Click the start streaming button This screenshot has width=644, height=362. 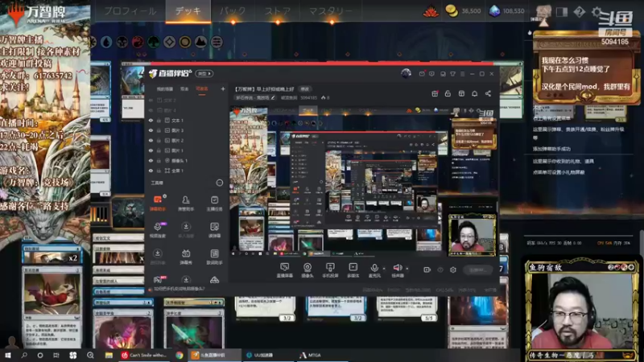pyautogui.click(x=477, y=269)
